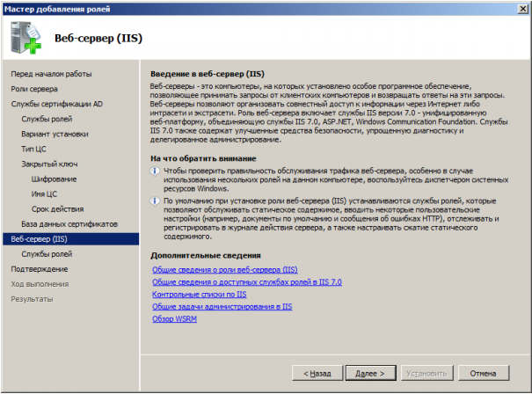Screen dimensions: 532x394
Task: Close the wizard with the X button
Action: coord(521,8)
